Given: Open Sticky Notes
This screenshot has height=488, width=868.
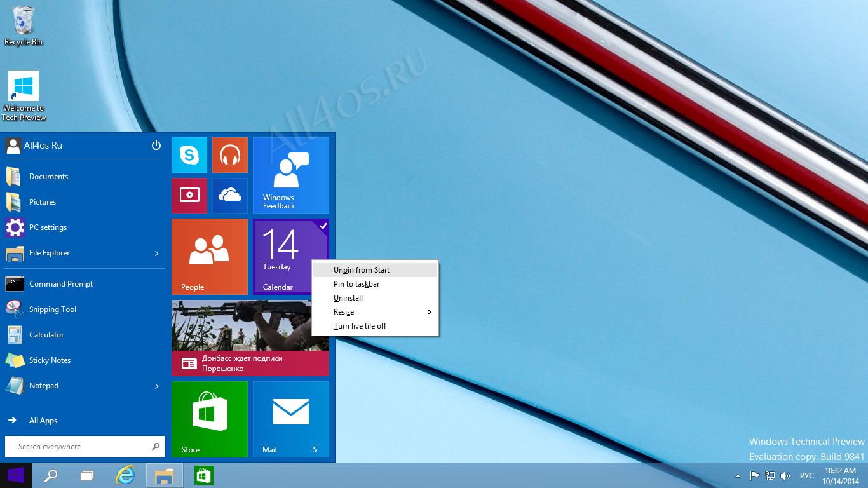Looking at the screenshot, I should click(85, 360).
